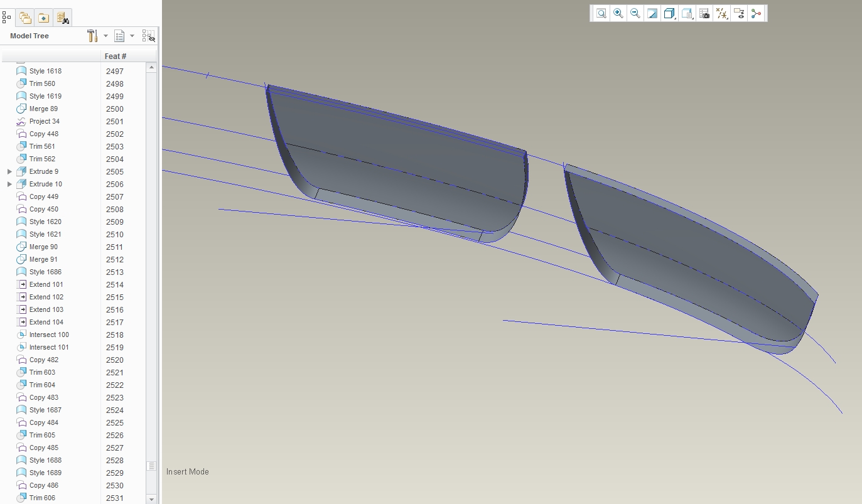The height and width of the screenshot is (504, 862).
Task: Click the Refit zoom icon in view toolbar
Action: coord(601,13)
